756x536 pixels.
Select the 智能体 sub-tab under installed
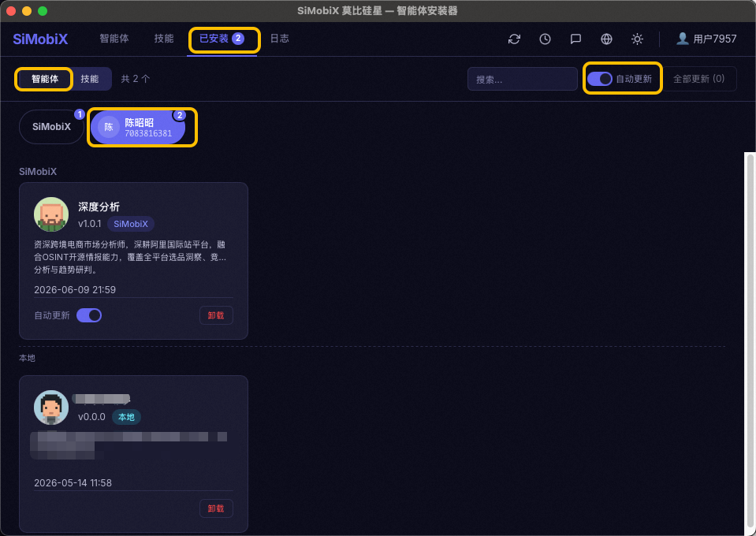click(x=45, y=79)
